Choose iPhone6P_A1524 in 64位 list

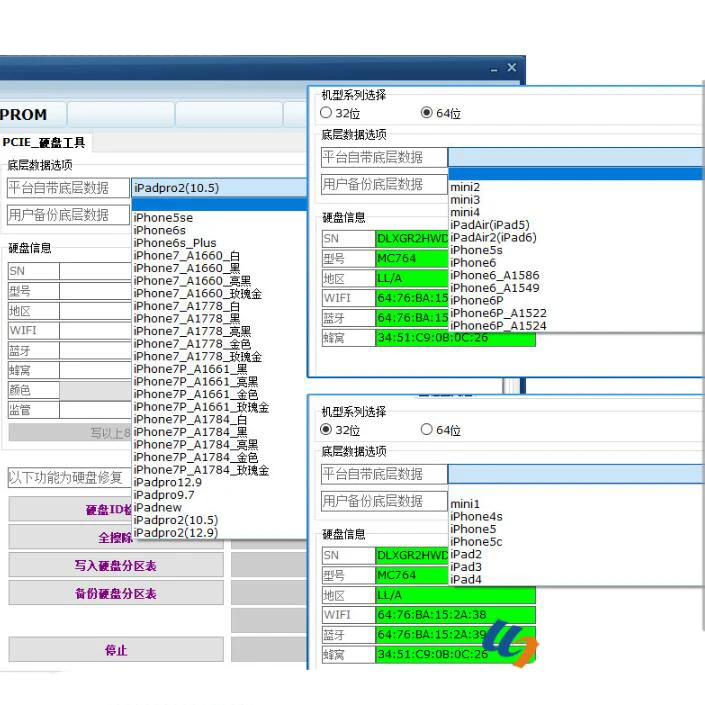coord(498,326)
